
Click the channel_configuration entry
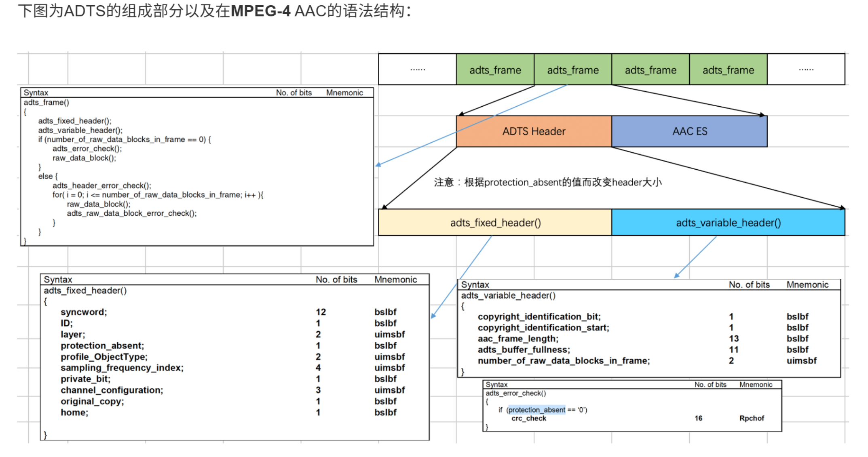pos(112,390)
